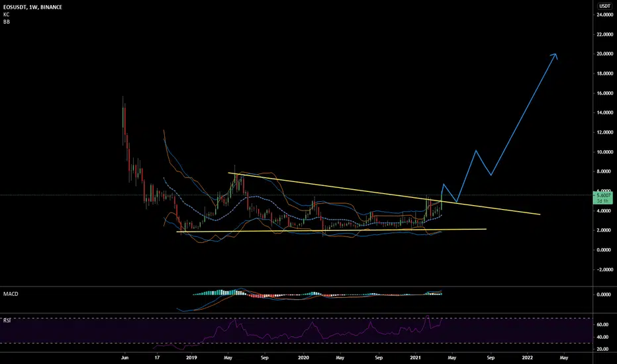Select the BB indicator label
The image size is (617, 364).
[x=7, y=22]
